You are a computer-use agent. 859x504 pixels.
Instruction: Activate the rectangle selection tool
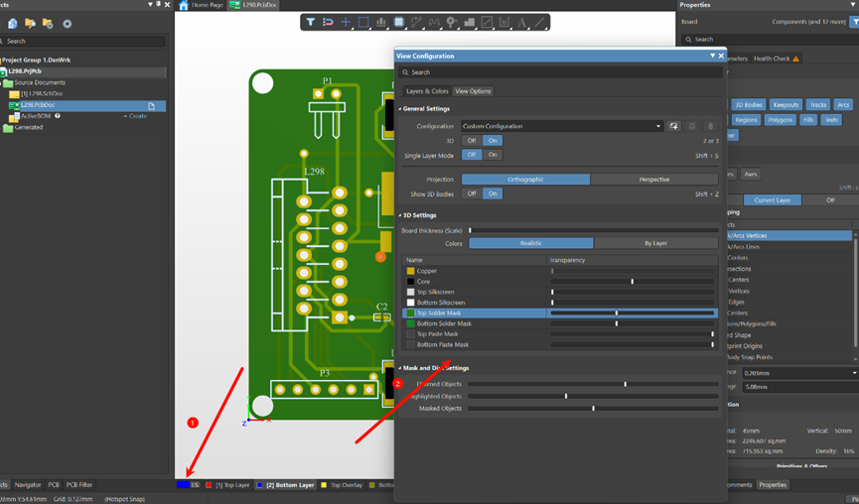pyautogui.click(x=363, y=23)
